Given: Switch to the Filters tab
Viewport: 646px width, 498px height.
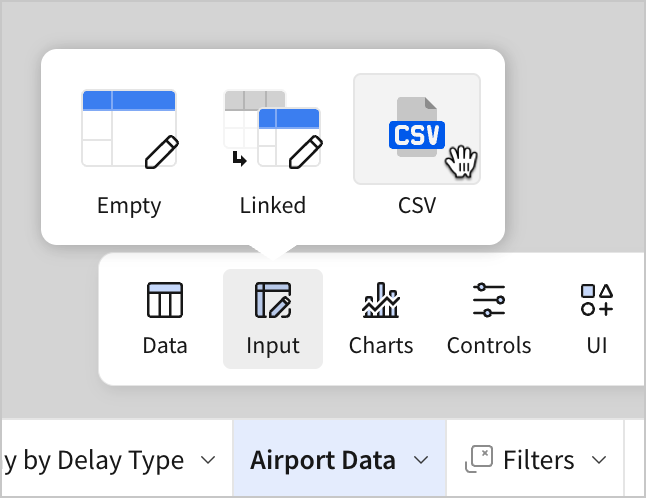Looking at the screenshot, I should pyautogui.click(x=538, y=460).
